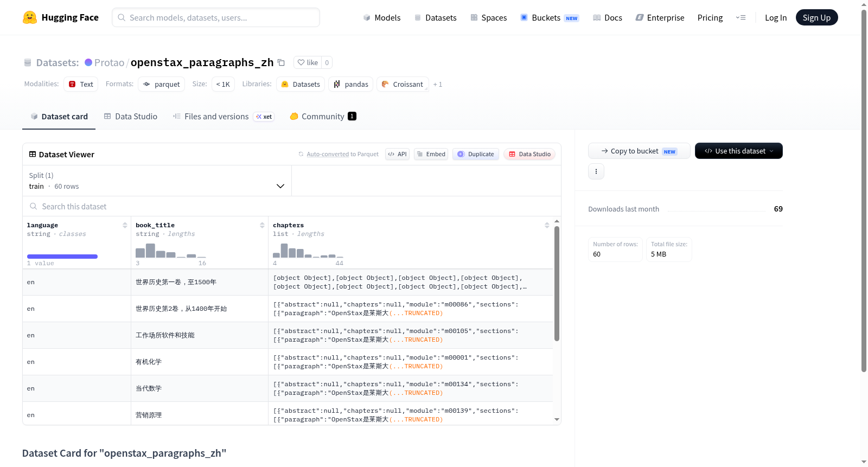Click the Hugging Face logo icon
Screen dimensions: 868x467
[x=30, y=17]
